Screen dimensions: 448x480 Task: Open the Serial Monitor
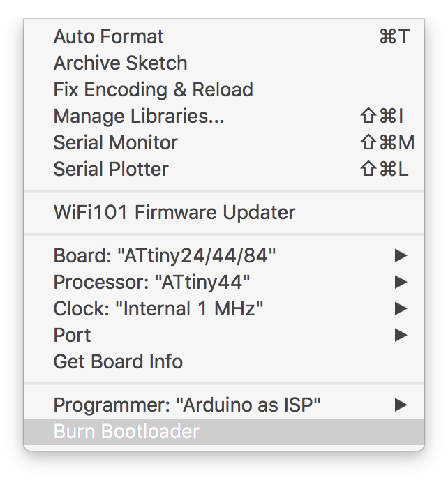224,142
